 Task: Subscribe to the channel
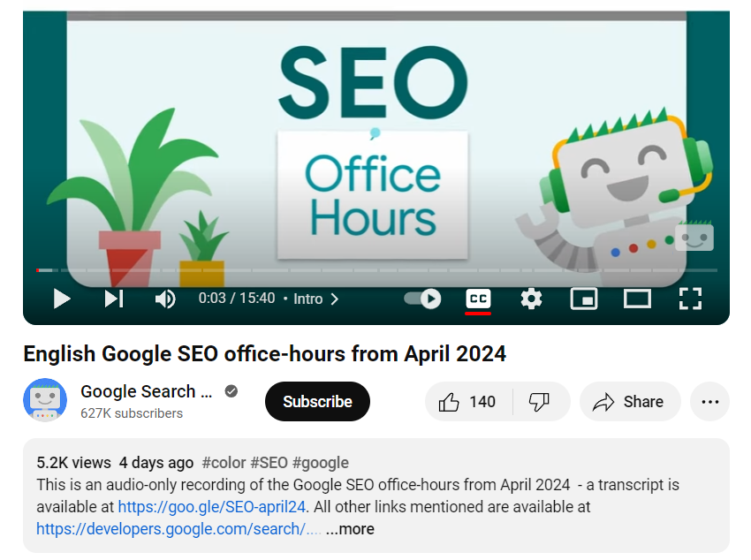click(317, 402)
